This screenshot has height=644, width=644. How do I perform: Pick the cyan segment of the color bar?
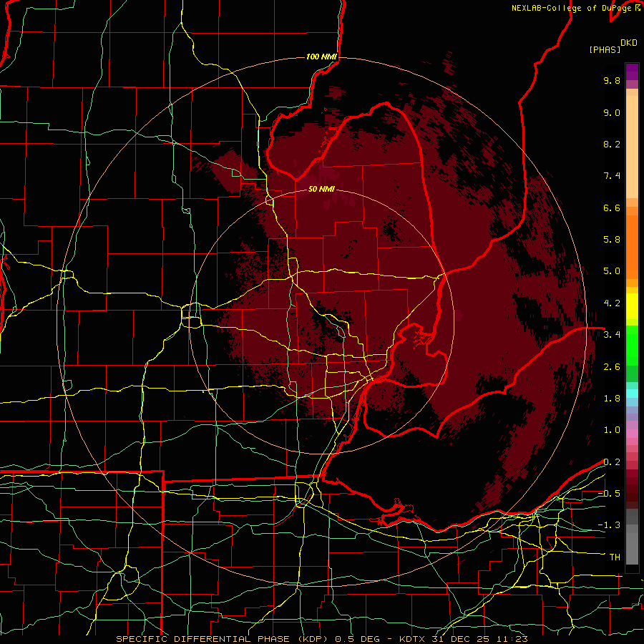click(632, 393)
